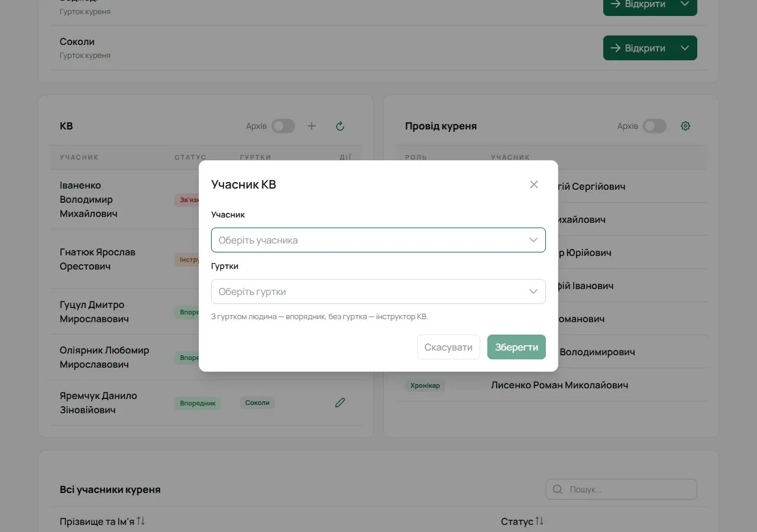Click the Впорядник badge in Яремчук row
This screenshot has height=532, width=757.
[198, 403]
